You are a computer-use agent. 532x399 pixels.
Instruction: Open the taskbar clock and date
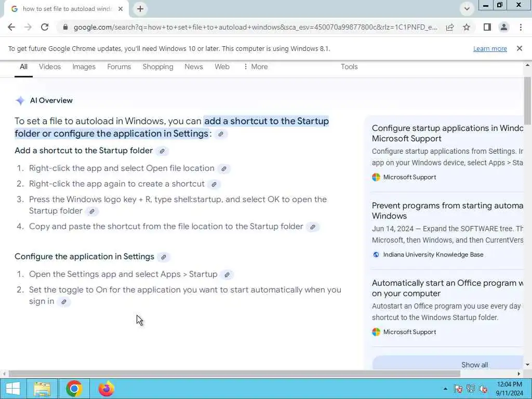pos(509,389)
